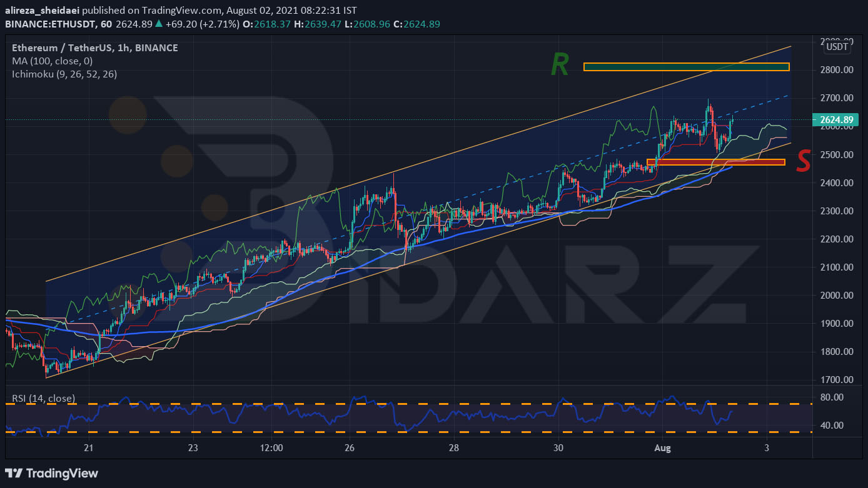This screenshot has width=868, height=488.
Task: Click the 3 date label on time axis
Action: pos(766,448)
